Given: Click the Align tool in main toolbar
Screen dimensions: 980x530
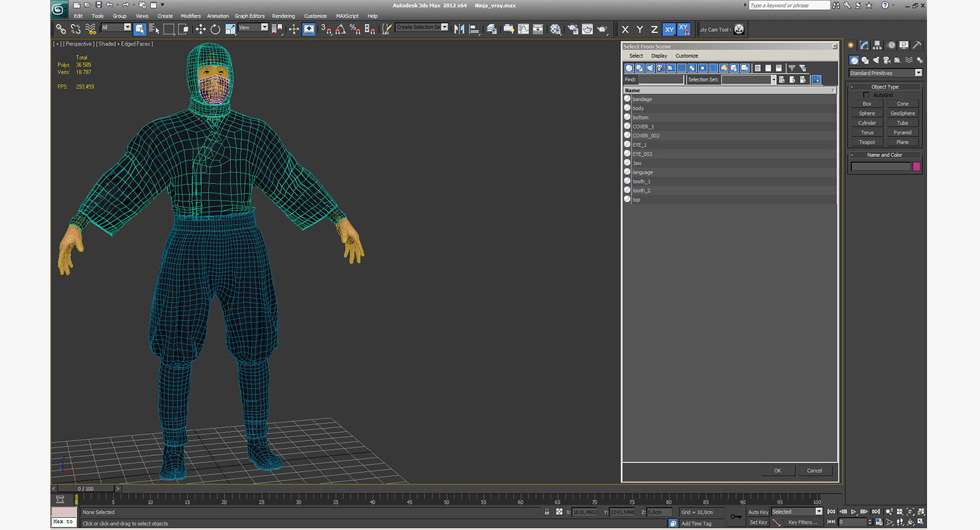Looking at the screenshot, I should tap(474, 29).
